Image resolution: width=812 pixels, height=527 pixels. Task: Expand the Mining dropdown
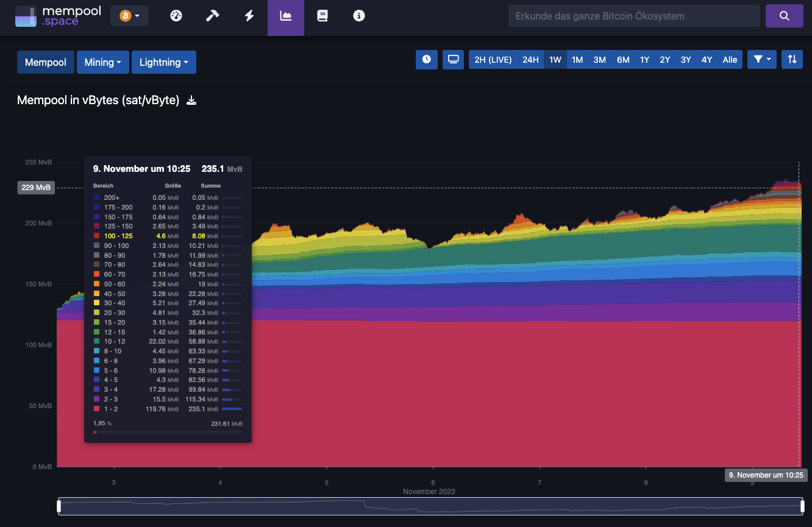coord(102,62)
